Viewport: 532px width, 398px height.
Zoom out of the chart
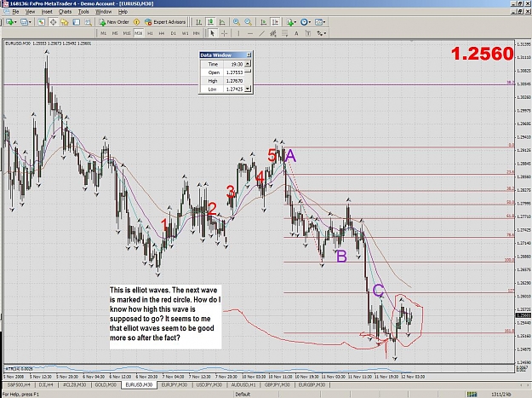249,22
